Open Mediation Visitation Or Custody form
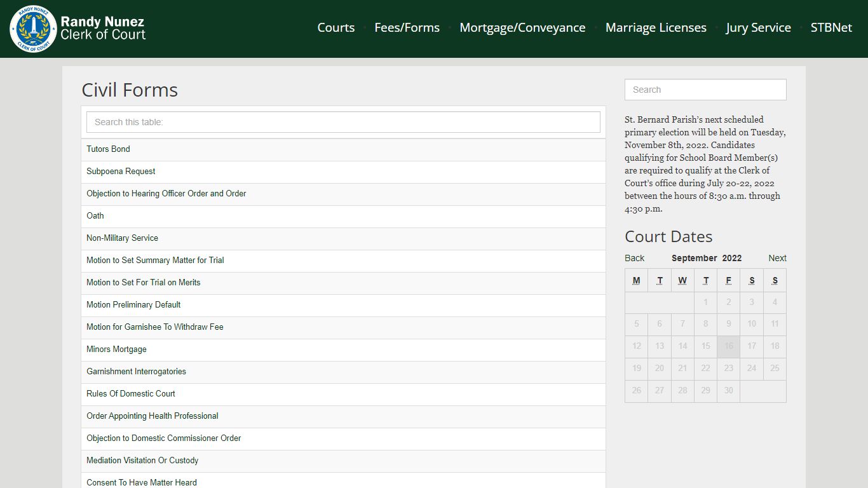This screenshot has height=488, width=868. coord(142,461)
